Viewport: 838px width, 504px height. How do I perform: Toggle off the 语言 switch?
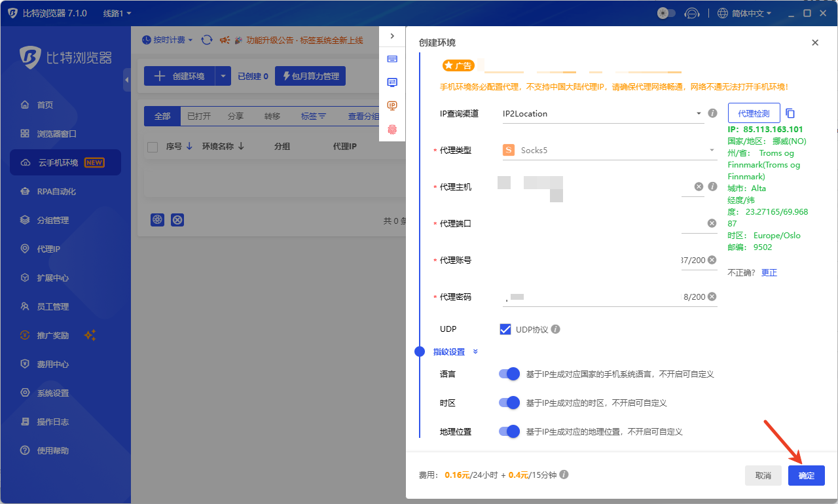[509, 374]
